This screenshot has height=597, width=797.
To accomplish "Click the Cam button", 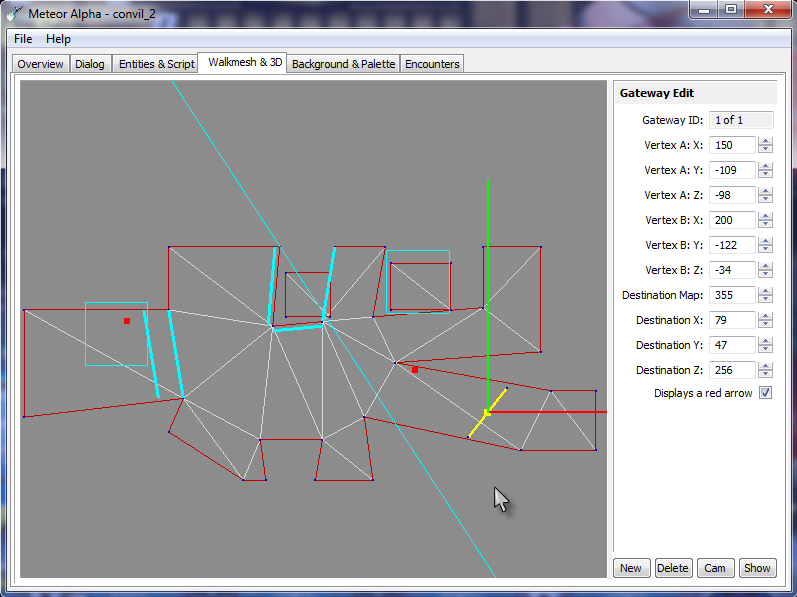I will click(715, 568).
